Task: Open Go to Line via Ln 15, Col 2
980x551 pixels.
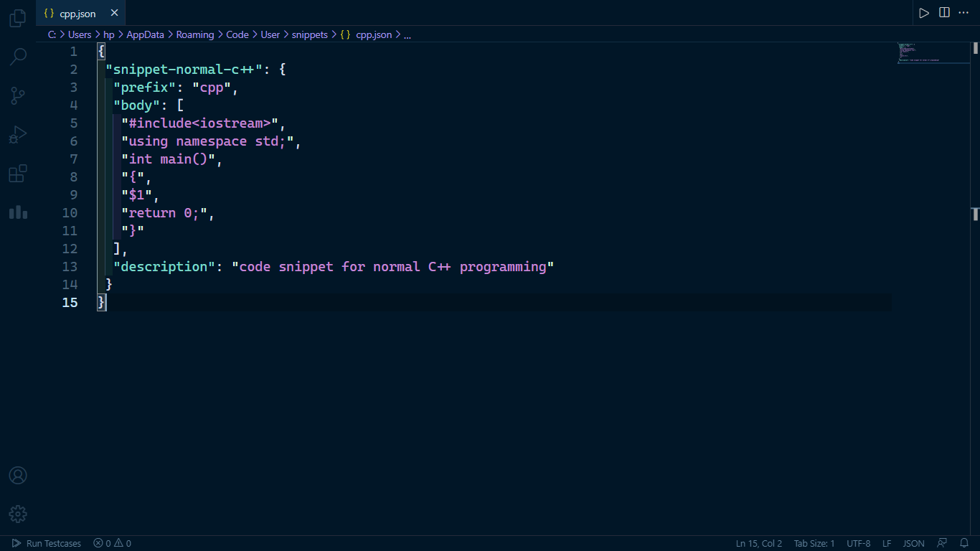Action: coord(759,543)
